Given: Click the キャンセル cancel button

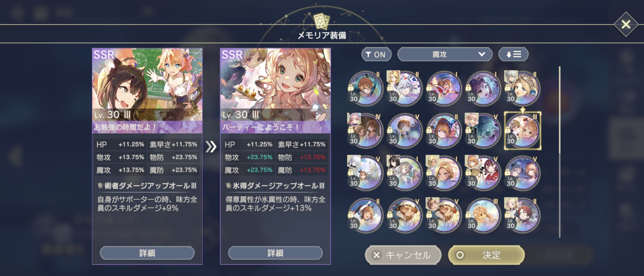Looking at the screenshot, I should pos(403,255).
